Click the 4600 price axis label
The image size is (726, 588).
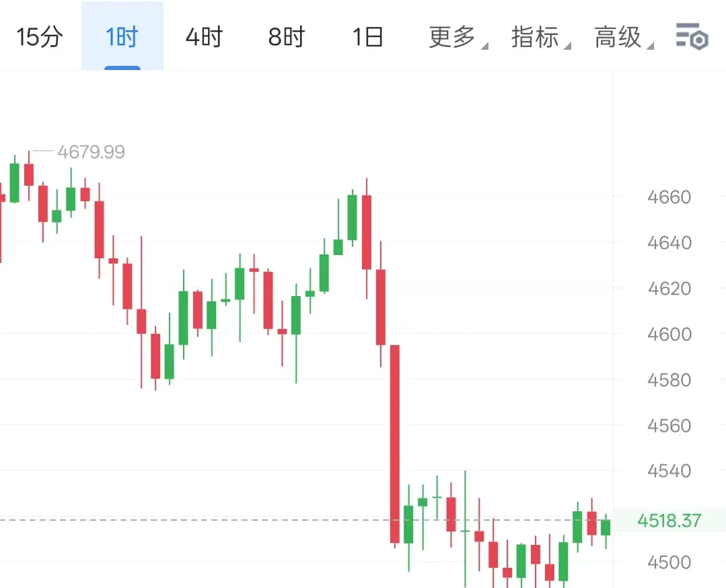click(669, 334)
